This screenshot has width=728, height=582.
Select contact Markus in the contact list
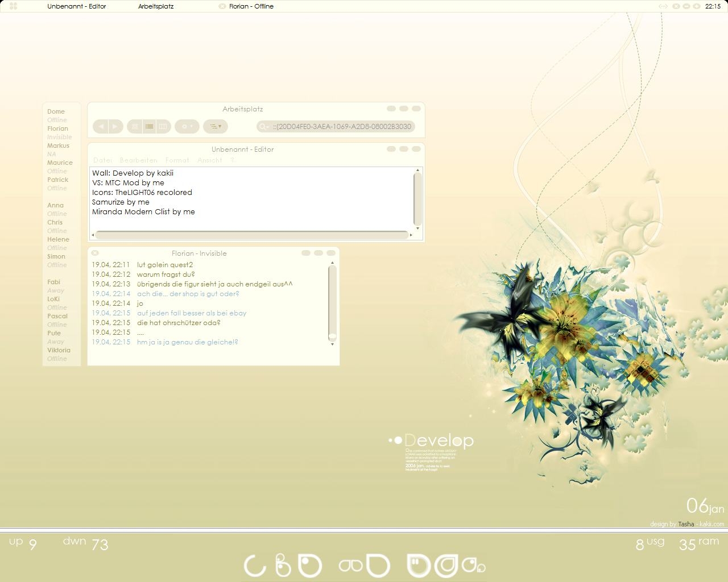point(58,145)
